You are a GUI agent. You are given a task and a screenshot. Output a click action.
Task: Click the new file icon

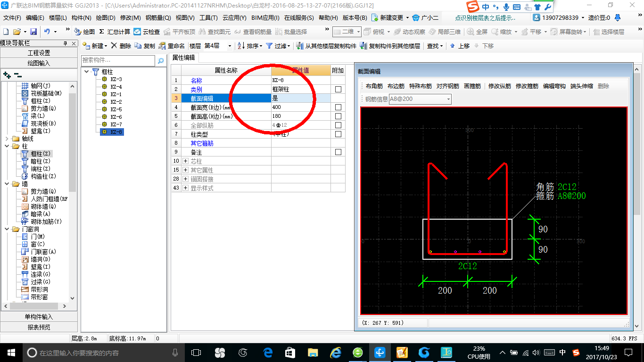(x=6, y=32)
